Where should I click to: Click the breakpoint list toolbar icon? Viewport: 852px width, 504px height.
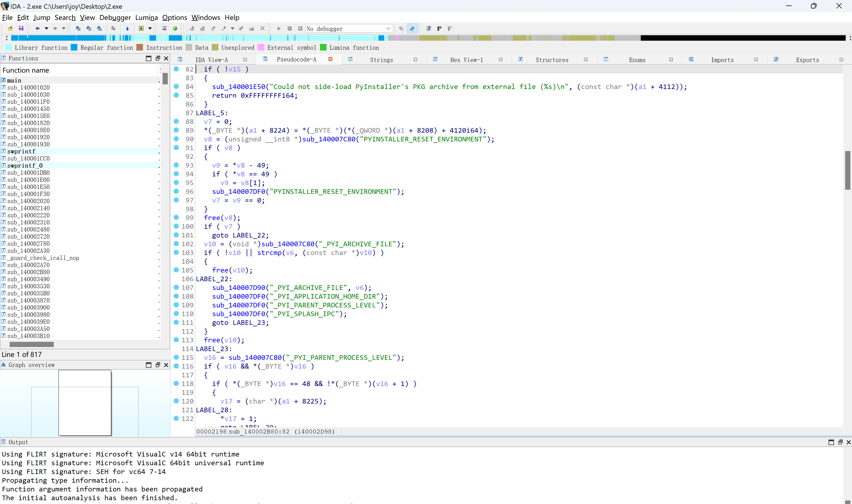[x=428, y=28]
